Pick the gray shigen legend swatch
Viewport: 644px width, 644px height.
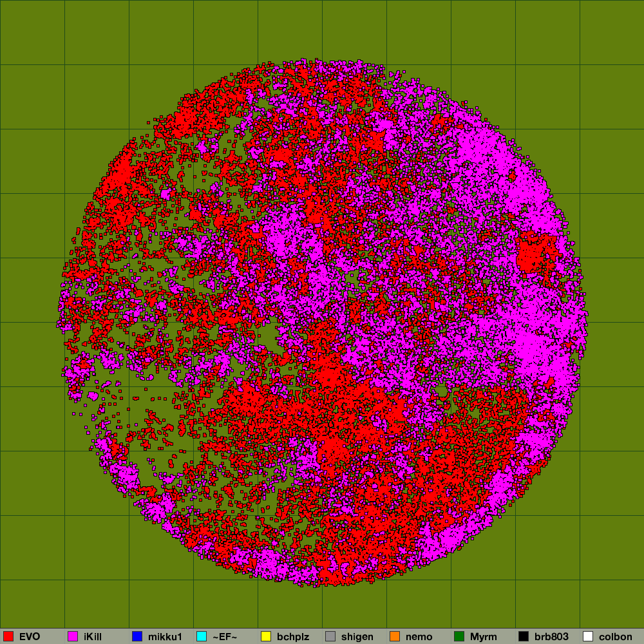pyautogui.click(x=330, y=636)
